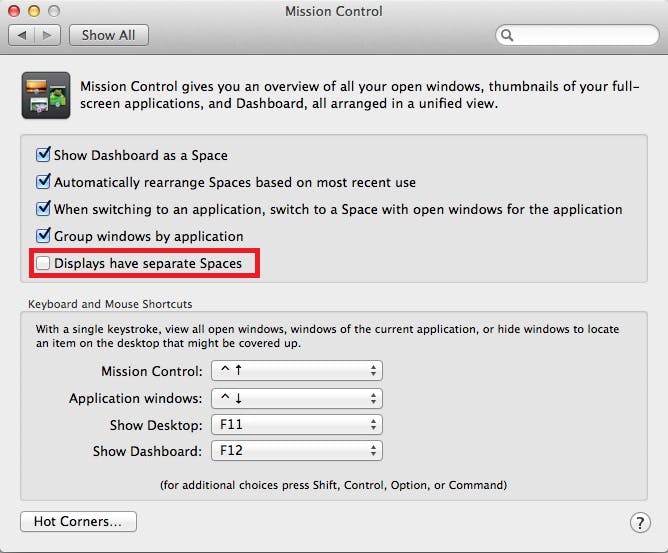The height and width of the screenshot is (553, 668).
Task: Open the Mission Control shortcut dropdown
Action: point(297,371)
